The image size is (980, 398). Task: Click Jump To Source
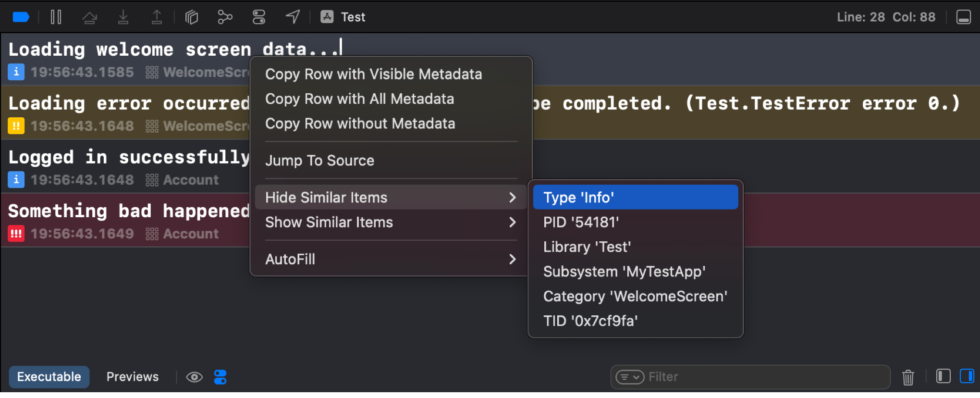click(x=320, y=161)
